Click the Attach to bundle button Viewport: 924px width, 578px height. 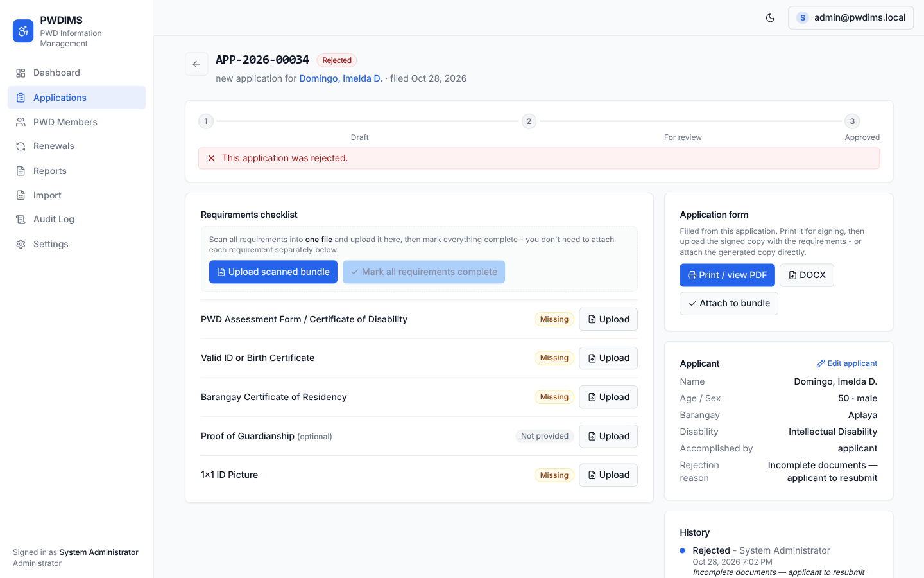729,304
